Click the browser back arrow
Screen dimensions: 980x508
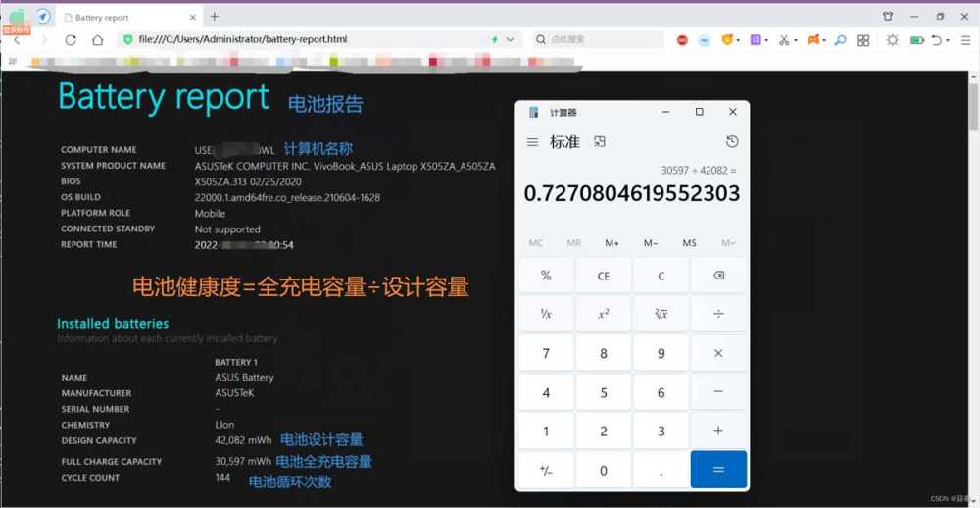pyautogui.click(x=17, y=40)
